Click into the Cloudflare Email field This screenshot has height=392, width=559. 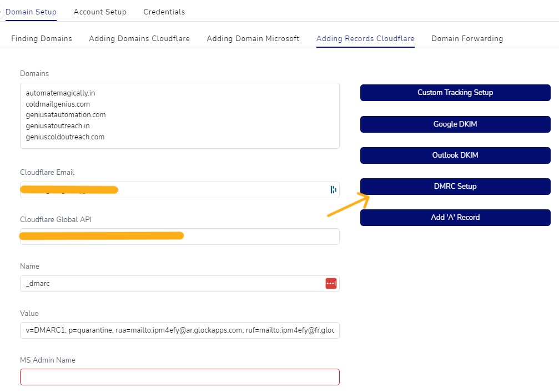180,190
